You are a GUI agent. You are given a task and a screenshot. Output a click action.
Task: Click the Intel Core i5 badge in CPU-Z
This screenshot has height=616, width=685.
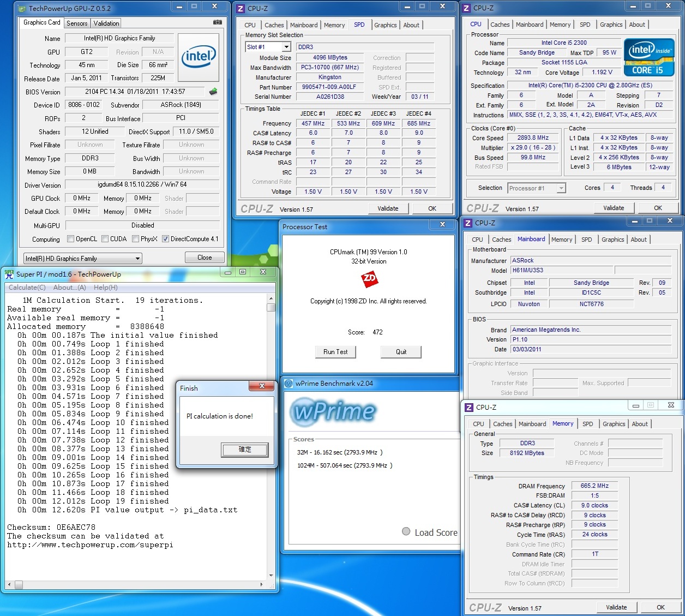point(649,57)
